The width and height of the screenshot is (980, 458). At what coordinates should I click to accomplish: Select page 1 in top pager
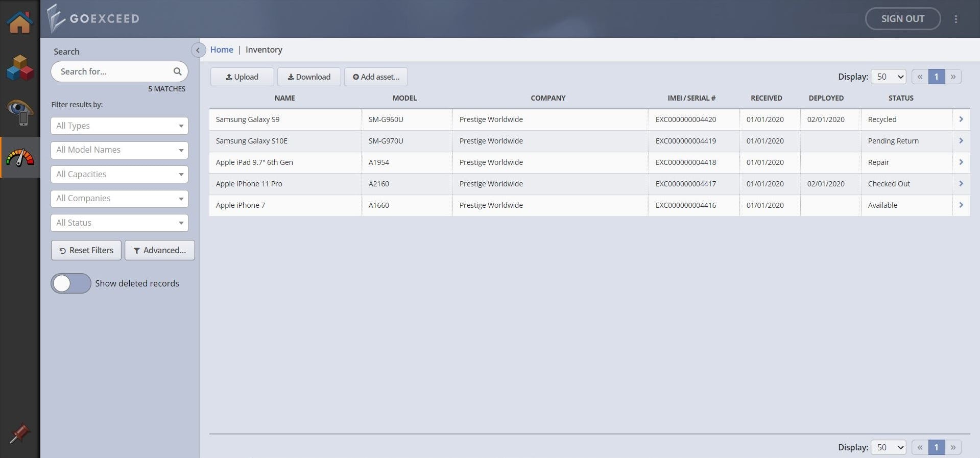click(x=936, y=77)
